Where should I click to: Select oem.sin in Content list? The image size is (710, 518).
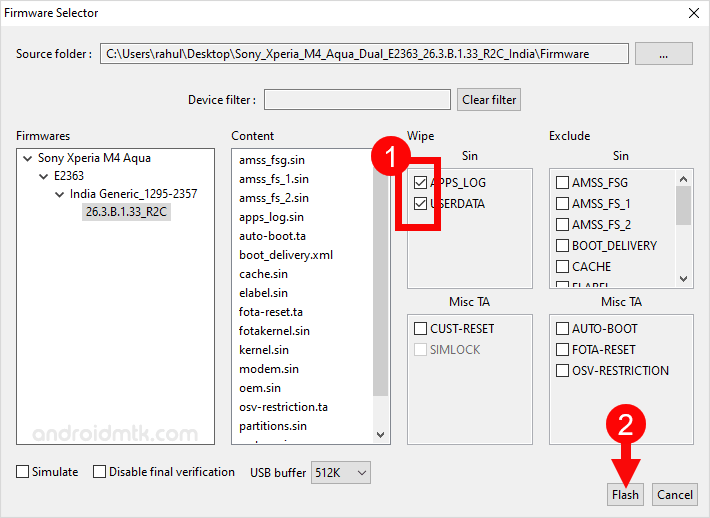point(259,388)
